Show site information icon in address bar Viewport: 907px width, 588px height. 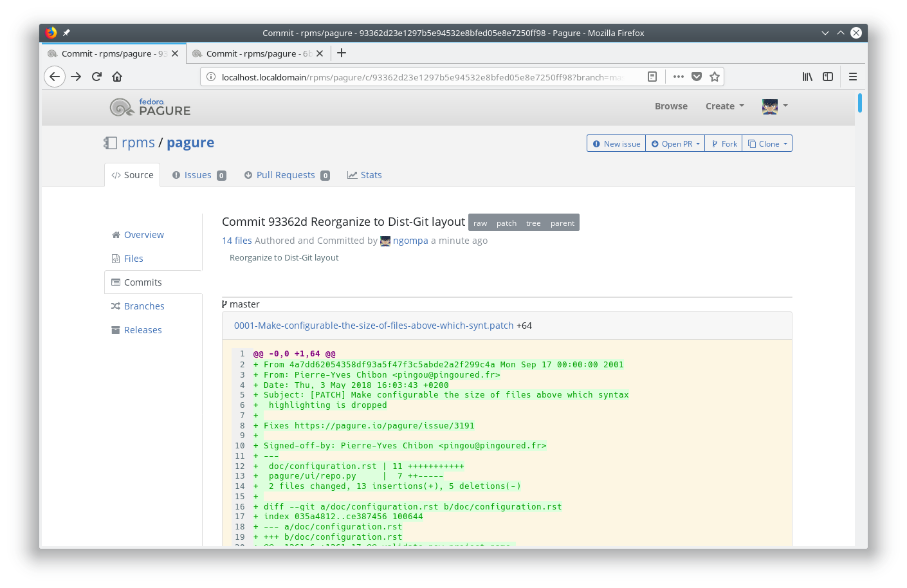pos(210,77)
